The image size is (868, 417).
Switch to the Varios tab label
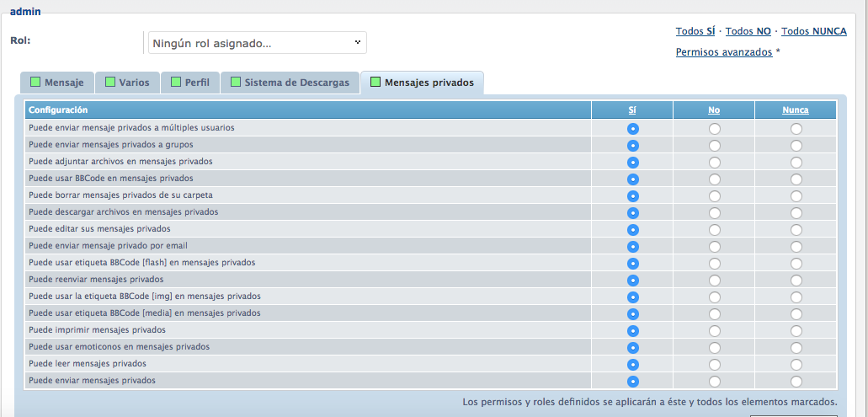[134, 83]
